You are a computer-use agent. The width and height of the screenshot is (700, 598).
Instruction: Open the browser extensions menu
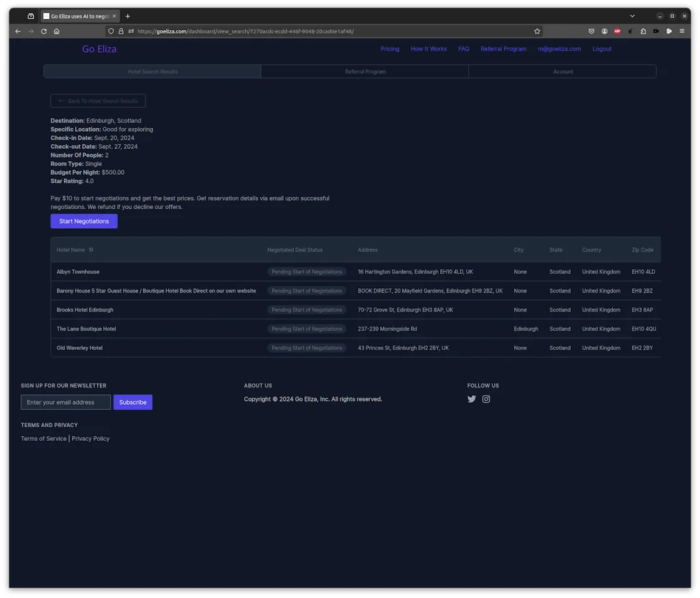(x=643, y=31)
